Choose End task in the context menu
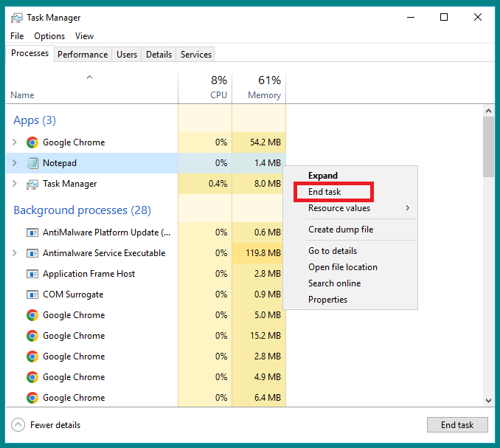Screen dimensions: 500x448 coord(324,192)
